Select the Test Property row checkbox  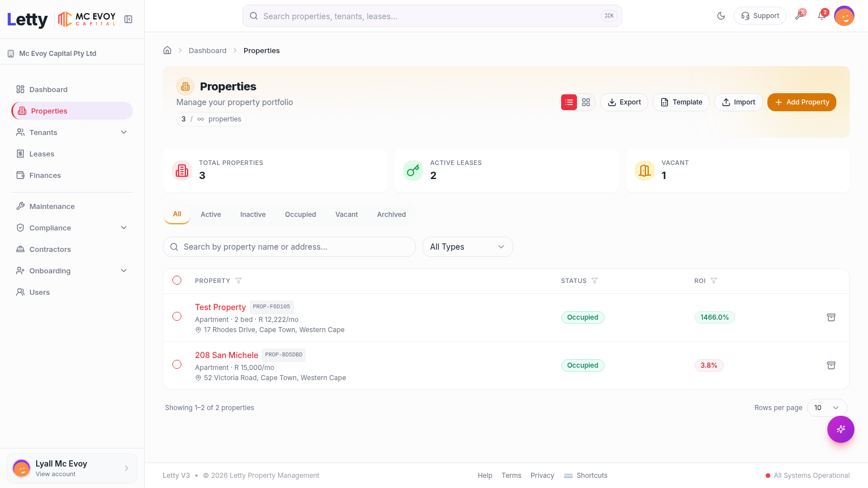[x=177, y=316]
